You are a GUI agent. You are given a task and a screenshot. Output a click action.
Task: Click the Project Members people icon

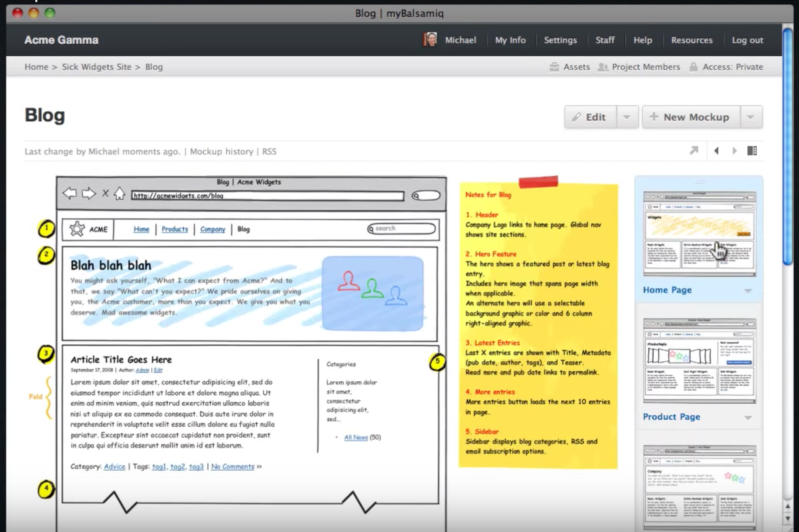tap(603, 67)
